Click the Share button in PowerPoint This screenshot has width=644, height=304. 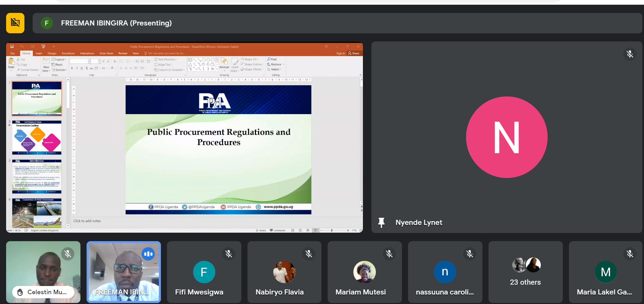coord(354,53)
